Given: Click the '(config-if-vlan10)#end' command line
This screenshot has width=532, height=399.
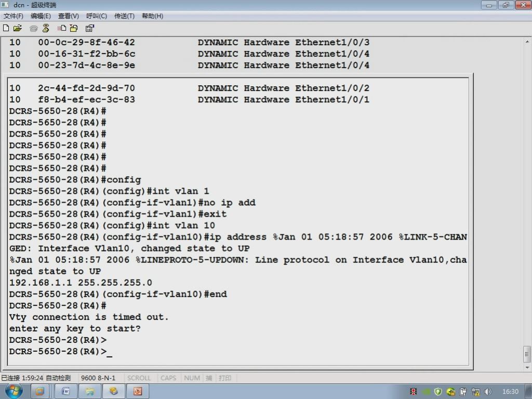Looking at the screenshot, I should tap(118, 294).
